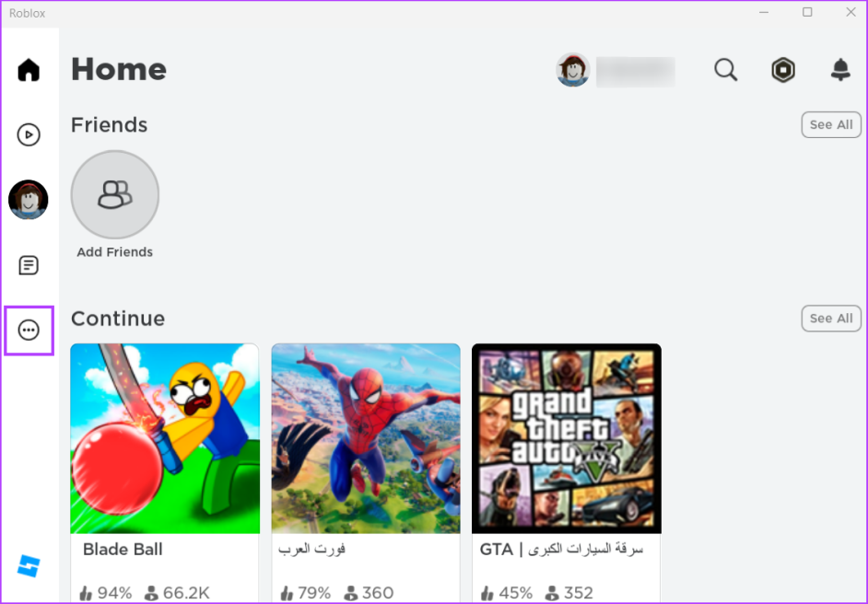The height and width of the screenshot is (604, 868).
Task: Click the Blade Ball game title
Action: (123, 550)
